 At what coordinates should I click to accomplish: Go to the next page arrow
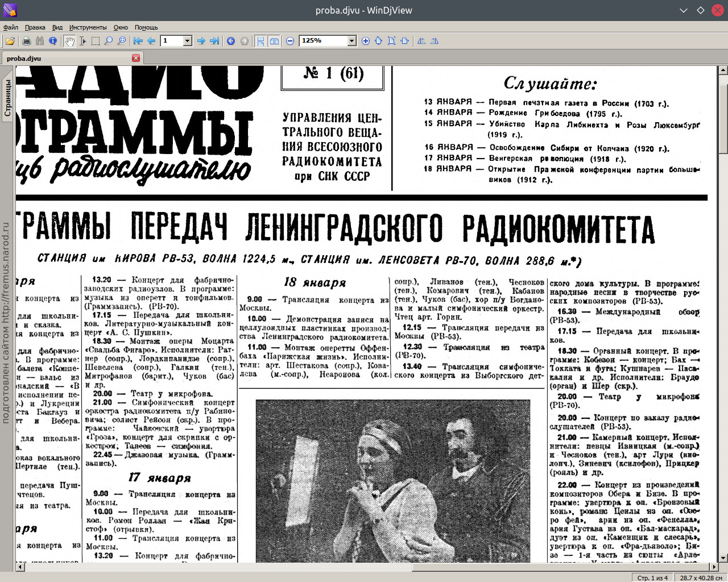pos(201,41)
